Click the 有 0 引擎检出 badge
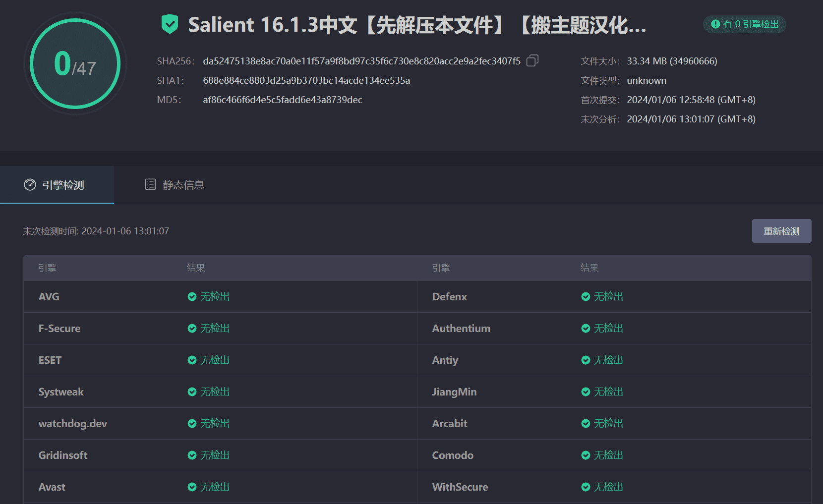The width and height of the screenshot is (823, 504). click(745, 24)
